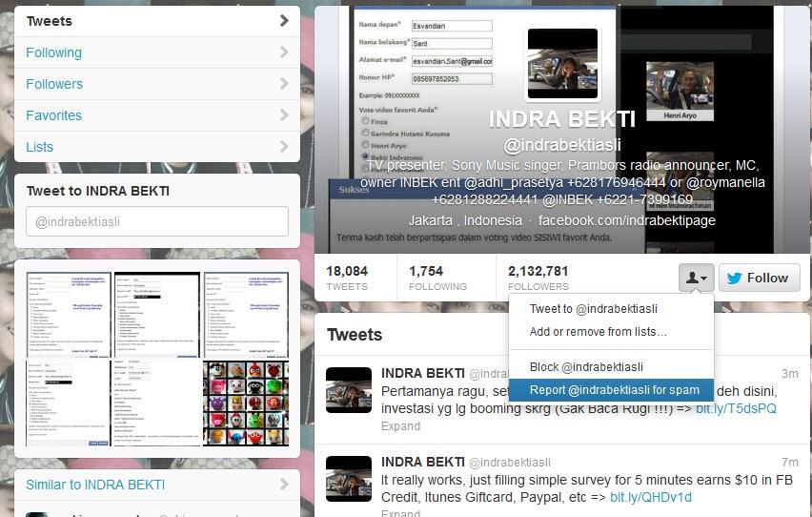Open facebook.com/indrabektipage profile link
This screenshot has height=517, width=812.
click(x=626, y=220)
